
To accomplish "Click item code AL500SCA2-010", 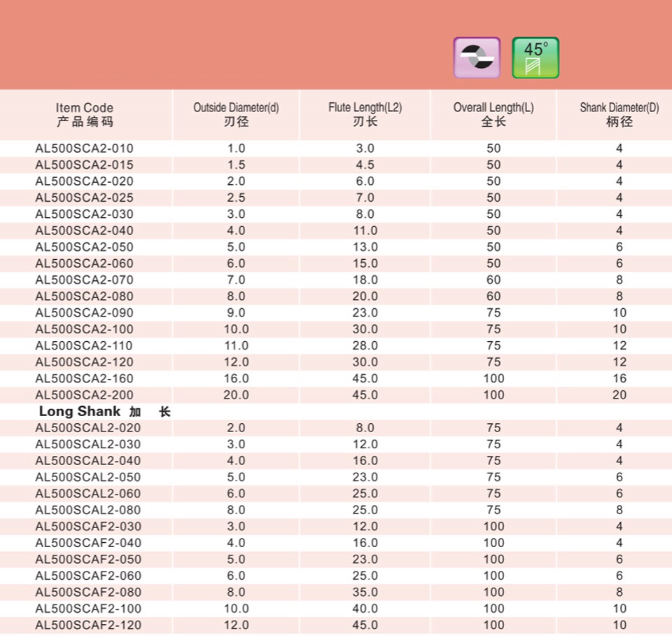I will [x=85, y=148].
